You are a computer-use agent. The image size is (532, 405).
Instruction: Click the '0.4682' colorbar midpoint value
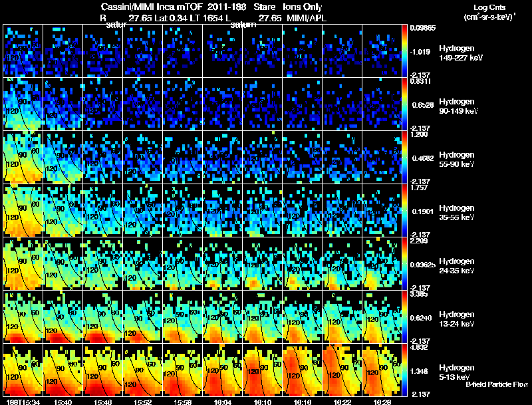[x=423, y=158]
